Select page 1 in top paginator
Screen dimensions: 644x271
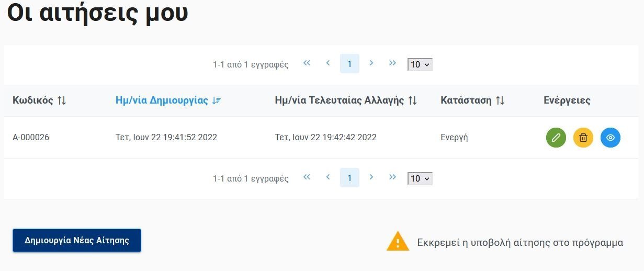[349, 64]
